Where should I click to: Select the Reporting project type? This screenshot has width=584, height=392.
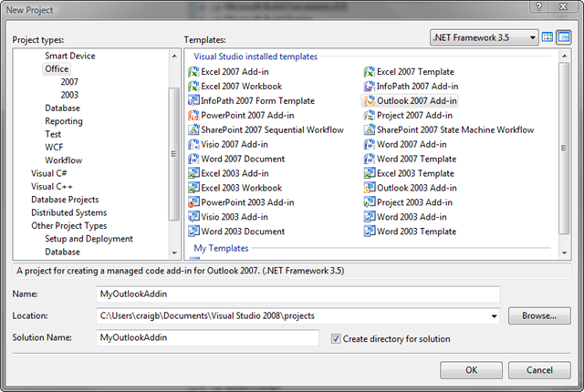[64, 121]
